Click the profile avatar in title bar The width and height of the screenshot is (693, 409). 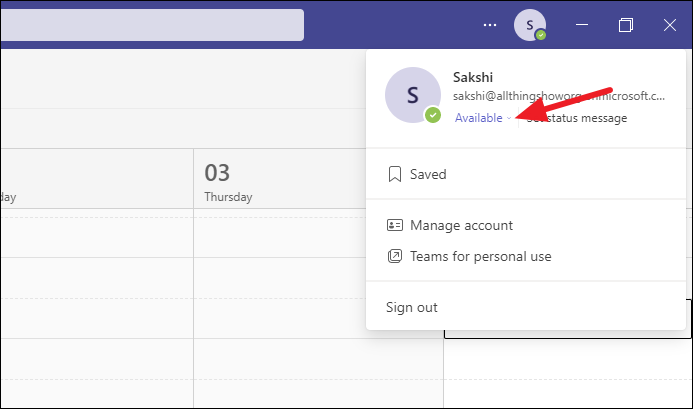click(529, 25)
